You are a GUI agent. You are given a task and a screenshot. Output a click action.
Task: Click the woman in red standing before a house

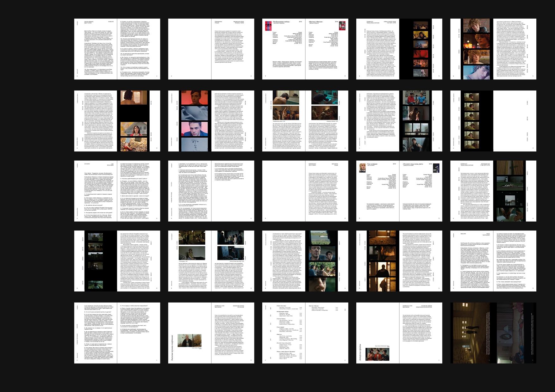coord(134,129)
